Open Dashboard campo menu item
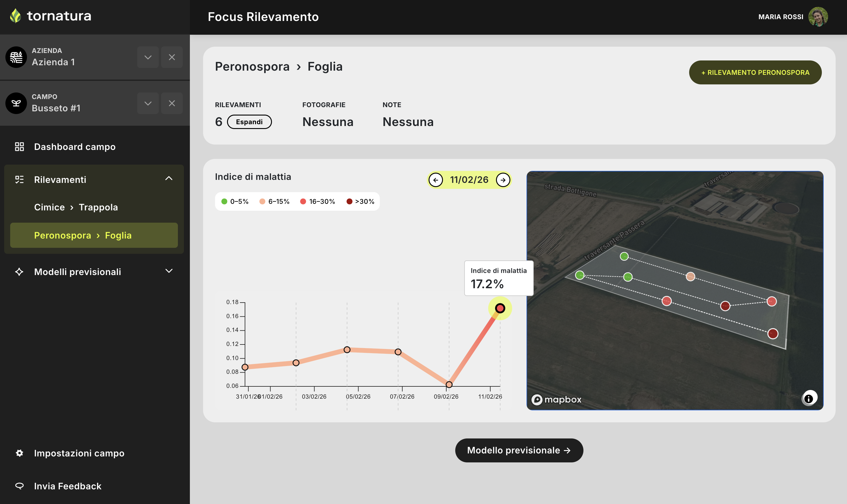 click(75, 147)
